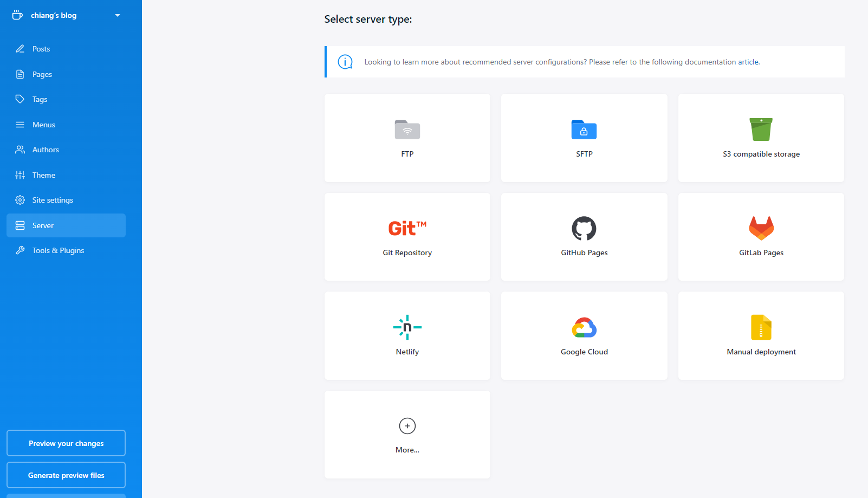Open Tags from the sidebar
This screenshot has width=868, height=498.
click(x=40, y=99)
